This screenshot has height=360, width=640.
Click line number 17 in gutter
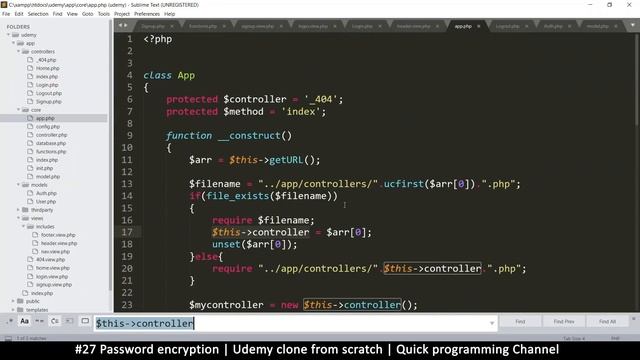127,232
